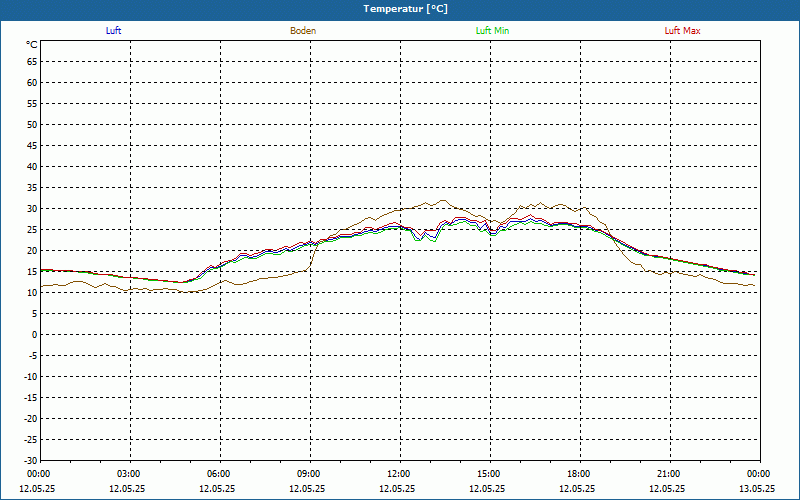This screenshot has height=500, width=800.
Task: Click the 15:00 time axis label
Action: pyautogui.click(x=490, y=474)
